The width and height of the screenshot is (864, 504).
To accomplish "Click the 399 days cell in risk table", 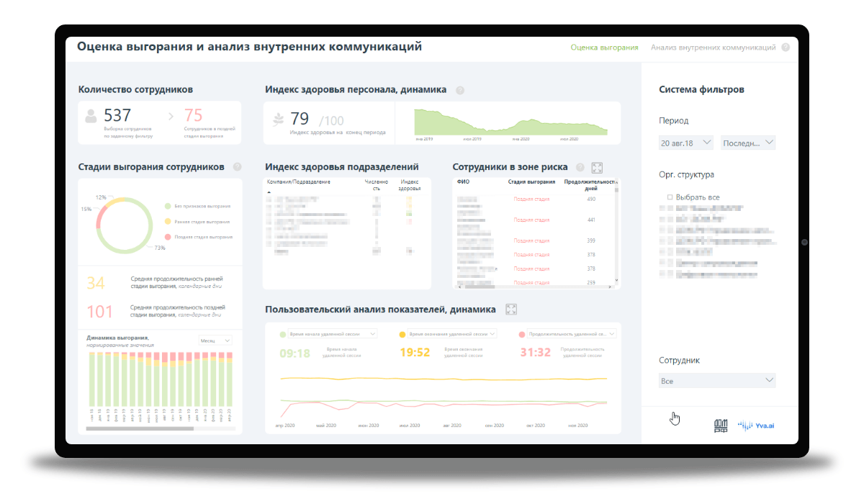I will (x=591, y=240).
